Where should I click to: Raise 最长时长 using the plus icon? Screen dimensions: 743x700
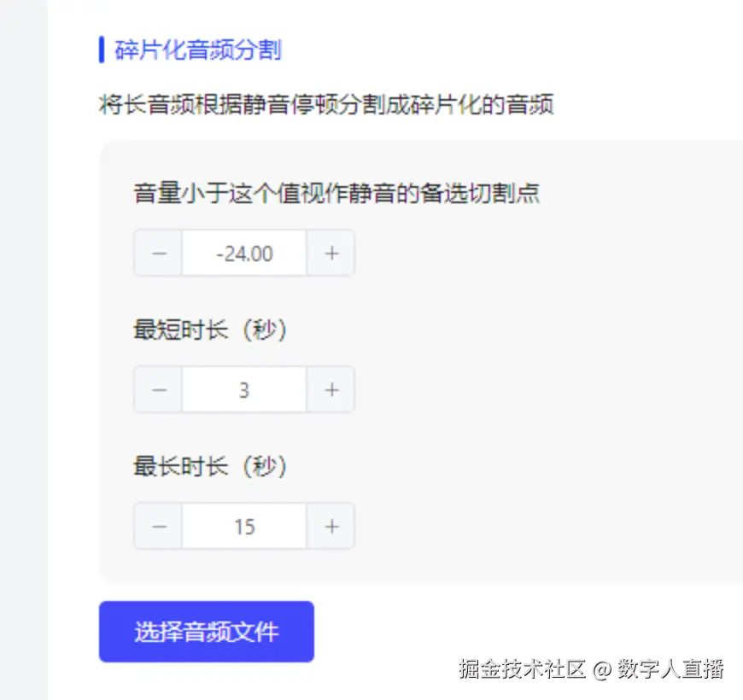point(331,527)
